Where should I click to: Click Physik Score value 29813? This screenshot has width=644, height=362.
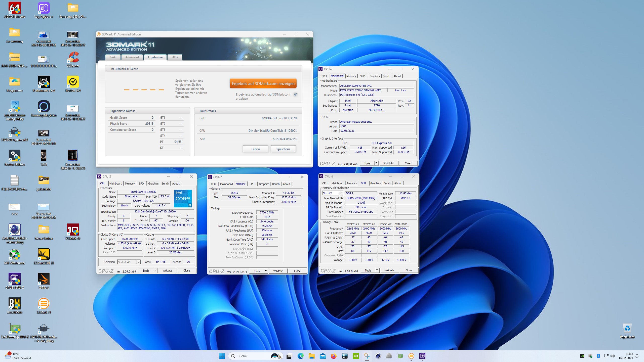click(149, 124)
